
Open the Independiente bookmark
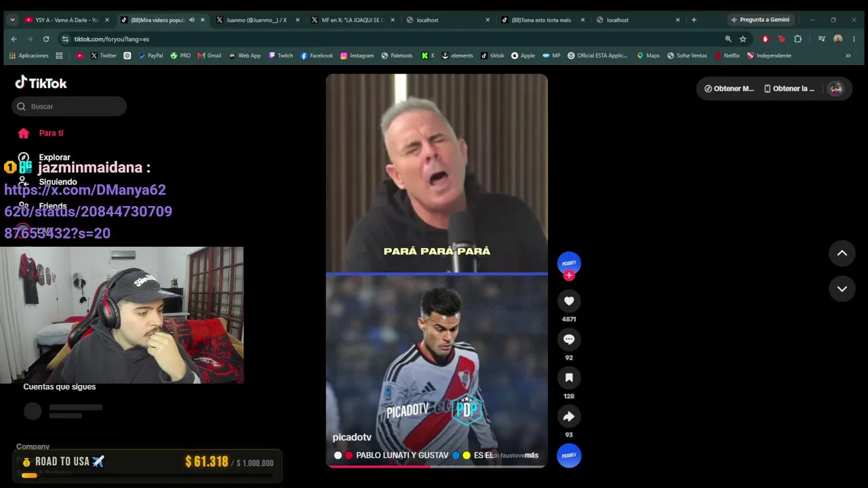[769, 56]
